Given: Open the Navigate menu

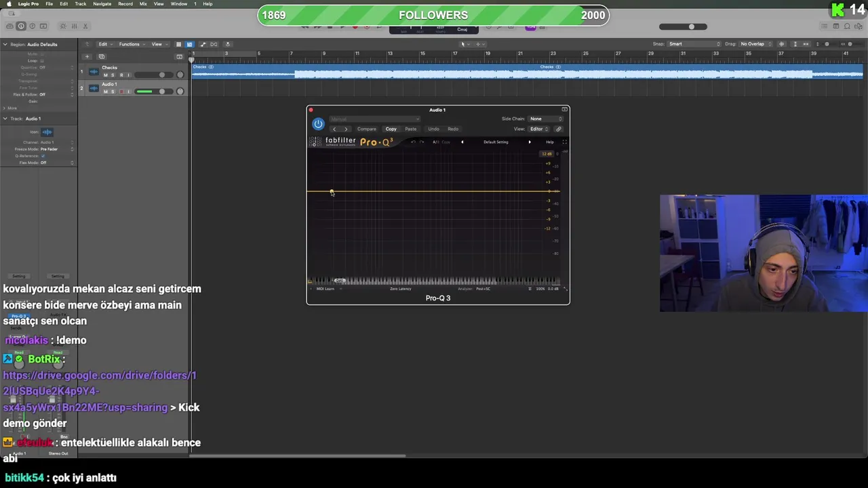Looking at the screenshot, I should pyautogui.click(x=102, y=4).
